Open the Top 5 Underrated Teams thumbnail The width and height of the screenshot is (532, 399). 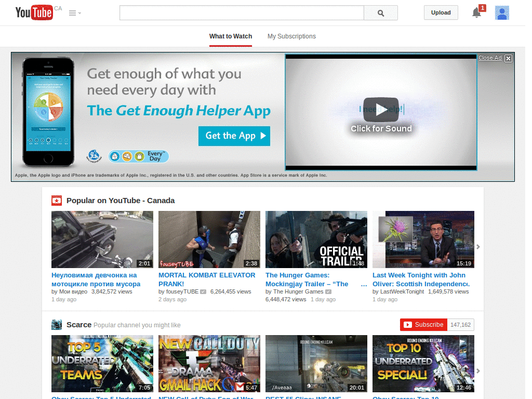point(102,364)
